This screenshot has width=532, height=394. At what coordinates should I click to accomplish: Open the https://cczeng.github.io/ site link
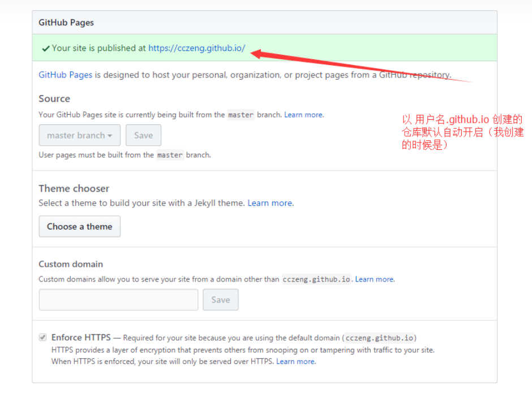[x=196, y=48]
